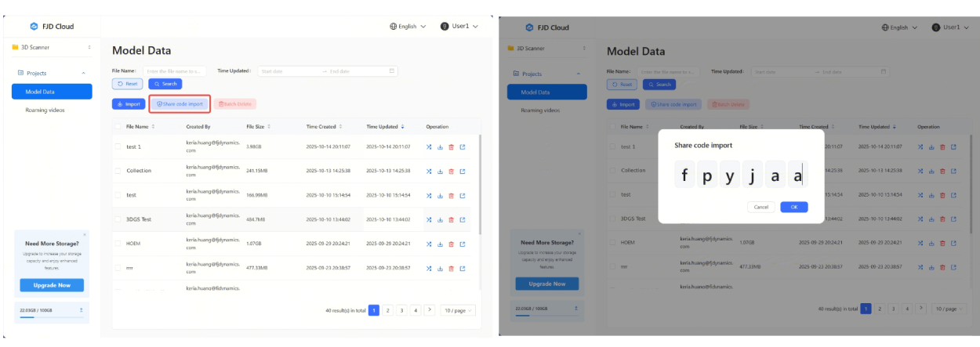Viewport: 980px width, 347px height.
Task: Click the convert icon for 'HOEM' row in left undimmed table
Action: [x=429, y=244]
